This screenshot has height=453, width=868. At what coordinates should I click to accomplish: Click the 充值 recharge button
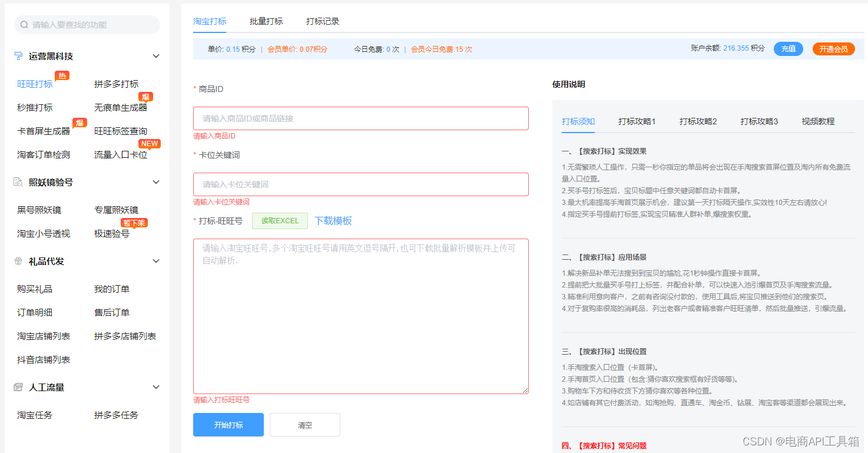coord(789,49)
